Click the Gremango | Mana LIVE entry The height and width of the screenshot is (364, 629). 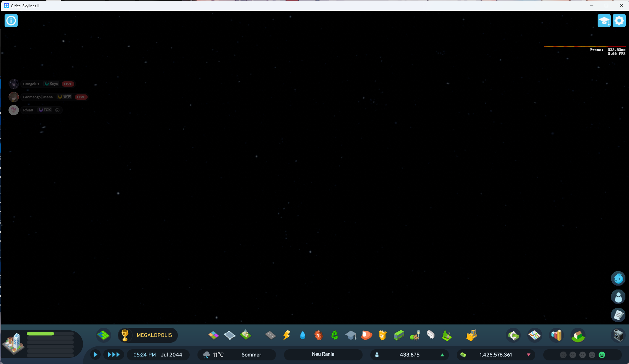coord(48,97)
